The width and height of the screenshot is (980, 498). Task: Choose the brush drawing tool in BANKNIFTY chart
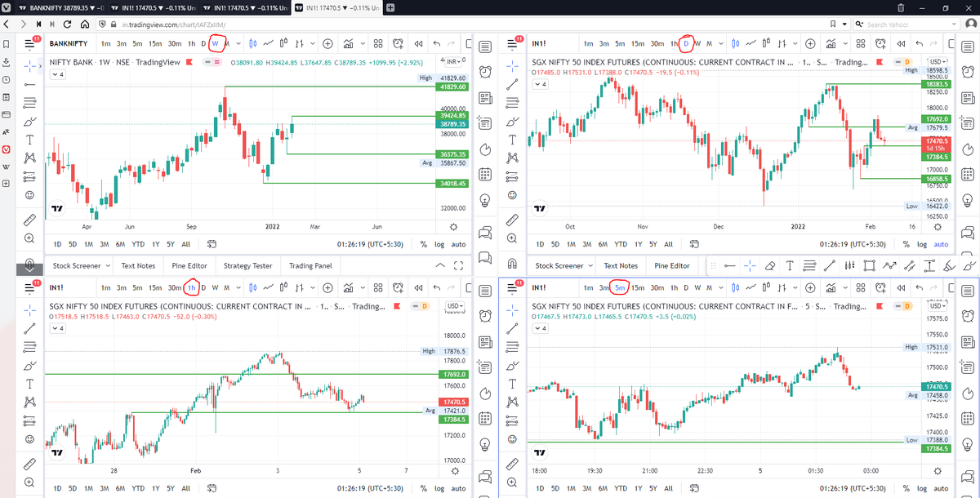[x=30, y=121]
